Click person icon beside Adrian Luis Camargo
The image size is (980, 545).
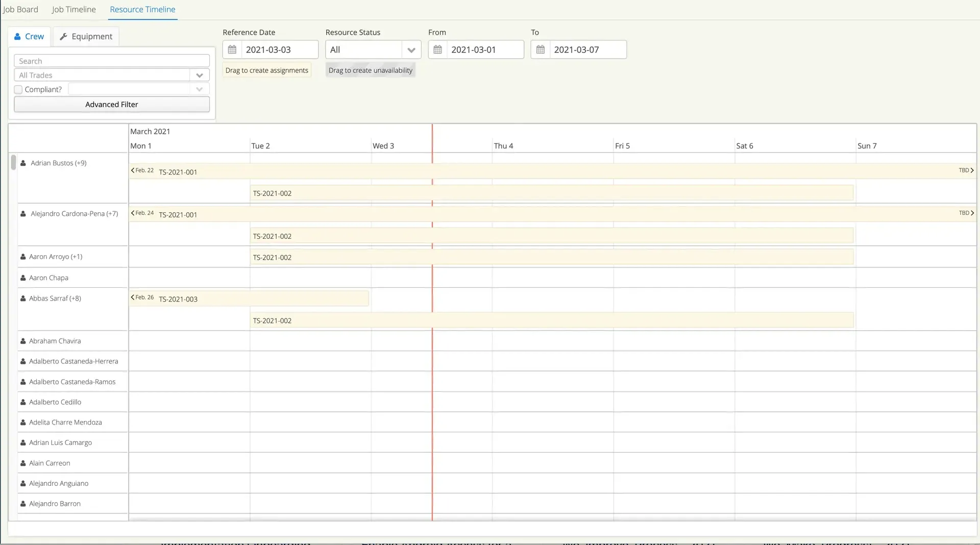[x=23, y=442]
